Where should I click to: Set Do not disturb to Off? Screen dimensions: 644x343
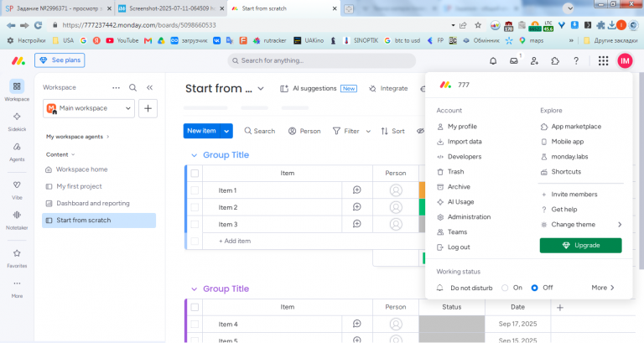point(534,288)
